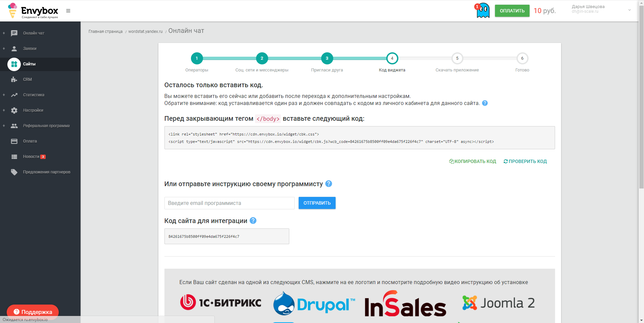Open Поддержка support button
Viewport: 644px width, 323px height.
point(33,312)
